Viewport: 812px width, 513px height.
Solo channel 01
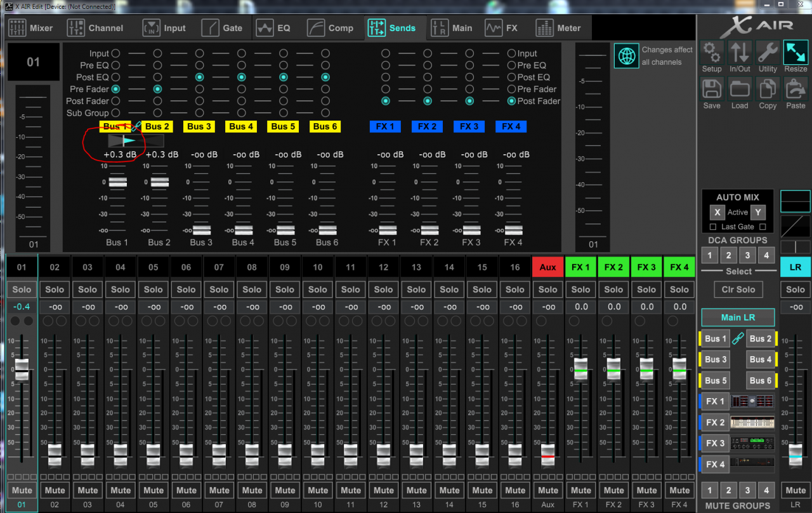[x=22, y=290]
